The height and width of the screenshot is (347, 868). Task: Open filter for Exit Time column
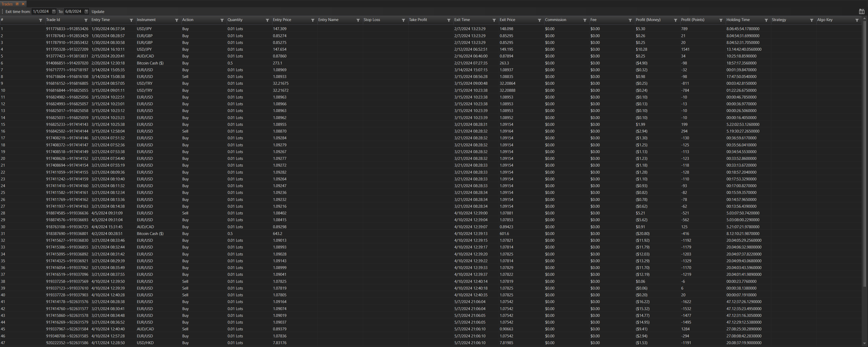pos(494,20)
